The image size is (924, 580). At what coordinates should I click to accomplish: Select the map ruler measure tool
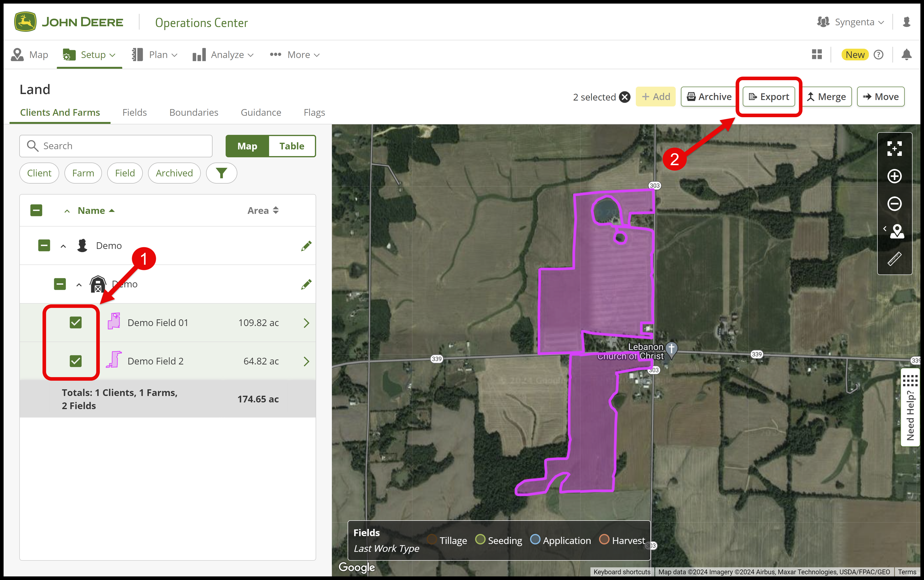894,259
